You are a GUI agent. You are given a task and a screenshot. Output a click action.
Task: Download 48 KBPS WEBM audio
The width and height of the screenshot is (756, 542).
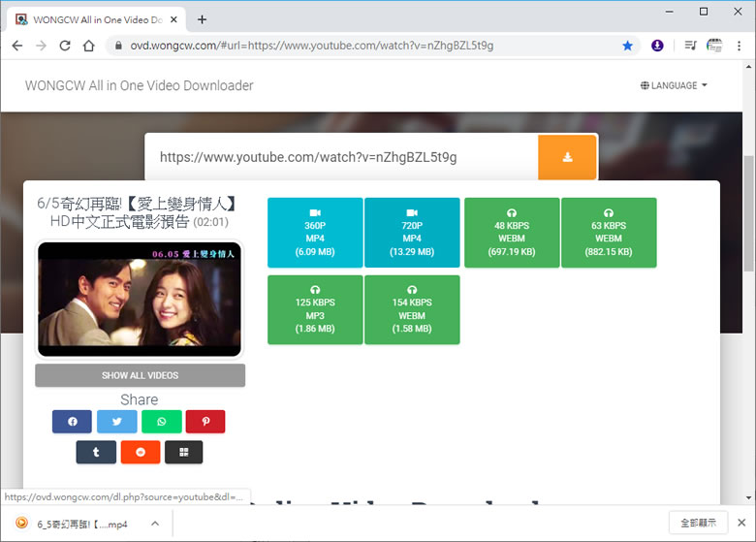[512, 233]
